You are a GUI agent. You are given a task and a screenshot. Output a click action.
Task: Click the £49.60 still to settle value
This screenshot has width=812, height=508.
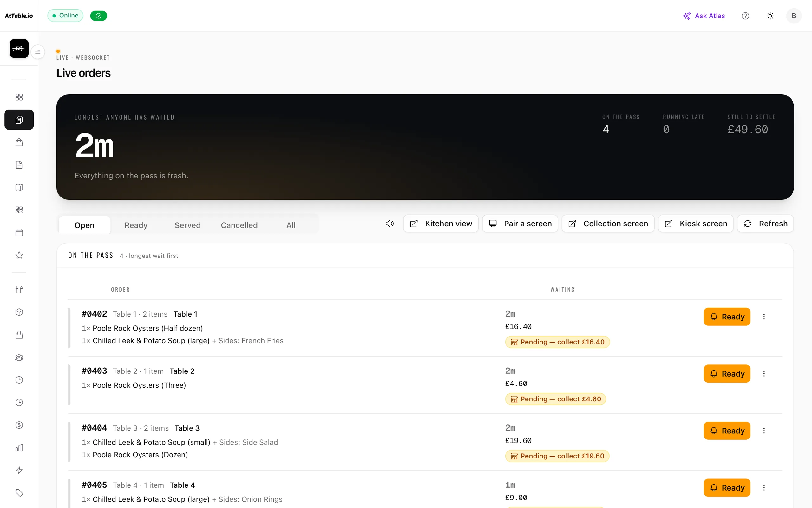[748, 129]
